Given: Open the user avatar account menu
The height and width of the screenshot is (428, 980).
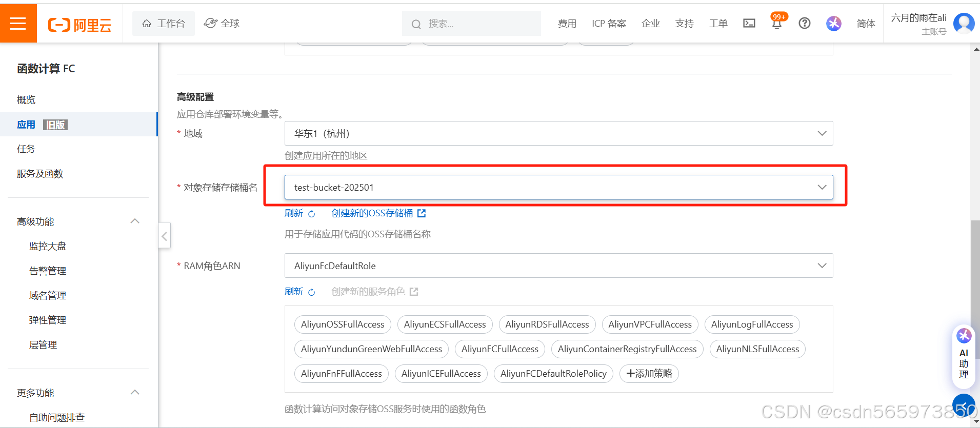Looking at the screenshot, I should [964, 23].
